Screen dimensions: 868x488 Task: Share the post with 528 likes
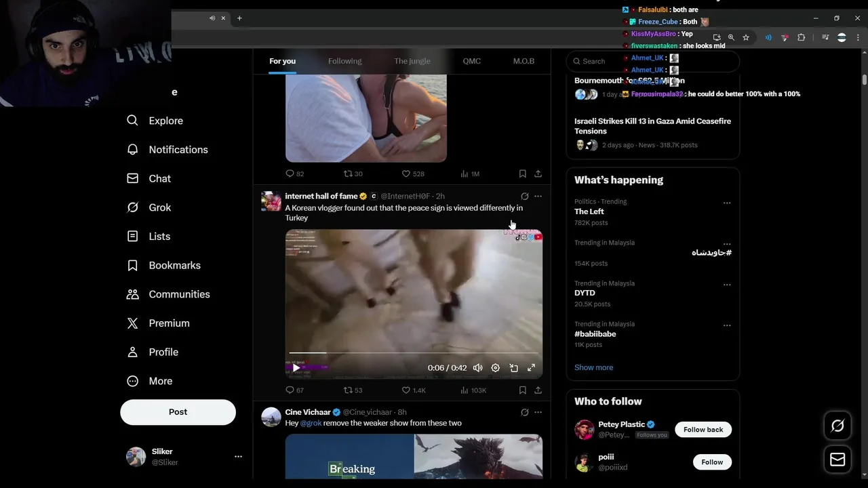(x=538, y=174)
